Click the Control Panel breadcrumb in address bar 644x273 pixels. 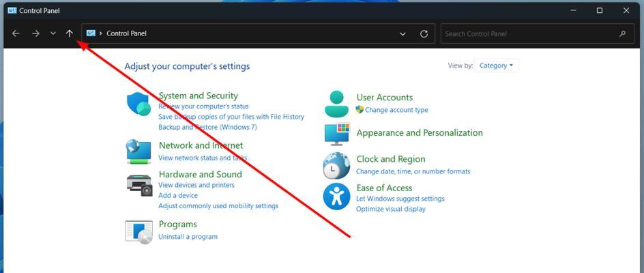click(x=126, y=33)
